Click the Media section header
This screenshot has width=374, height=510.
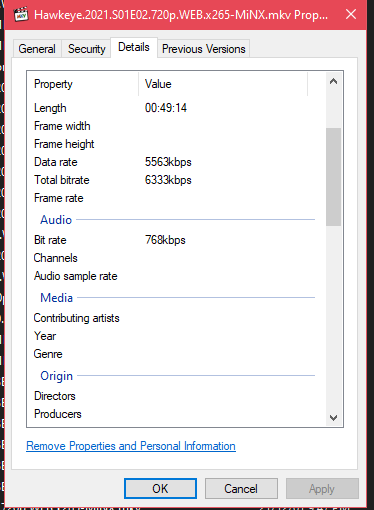coord(56,298)
